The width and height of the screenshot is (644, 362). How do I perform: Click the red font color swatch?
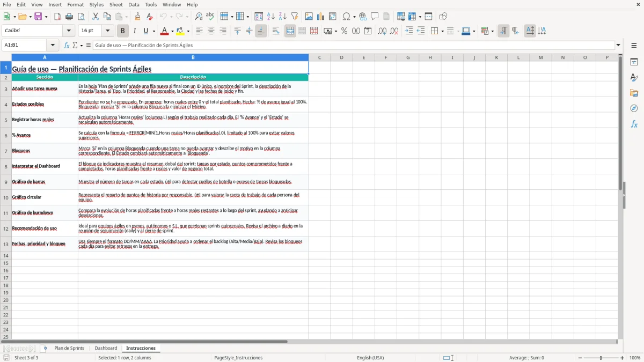coord(165,31)
